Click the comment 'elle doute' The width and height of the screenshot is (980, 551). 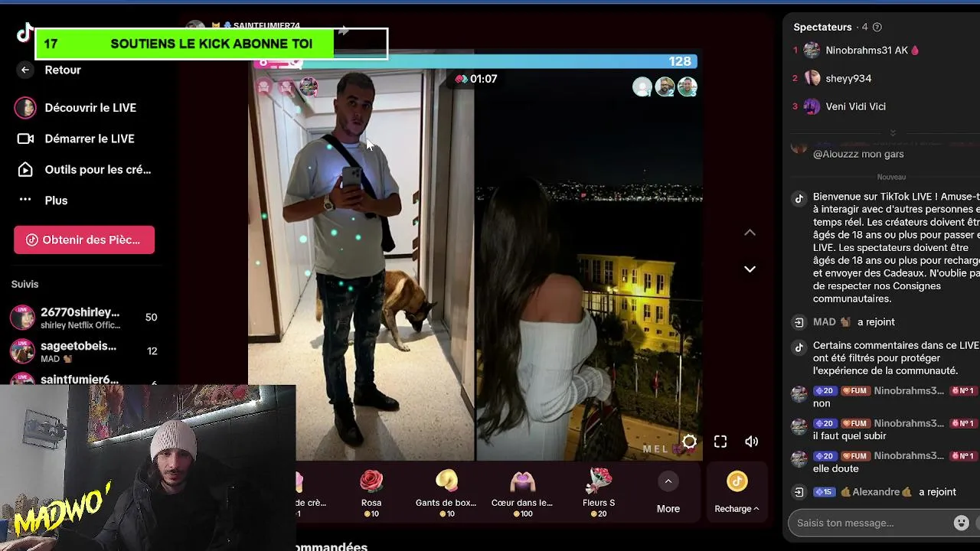point(836,468)
